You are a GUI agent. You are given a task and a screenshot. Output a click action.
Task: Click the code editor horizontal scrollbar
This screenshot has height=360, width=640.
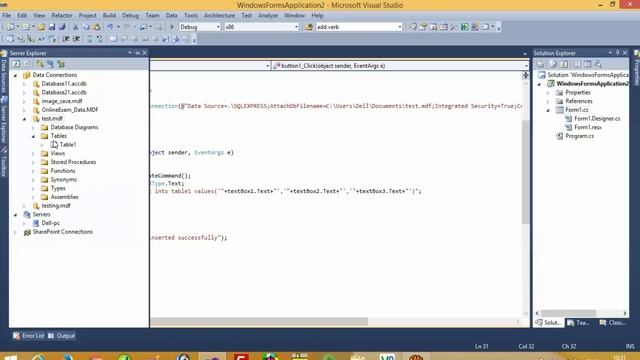click(x=259, y=322)
